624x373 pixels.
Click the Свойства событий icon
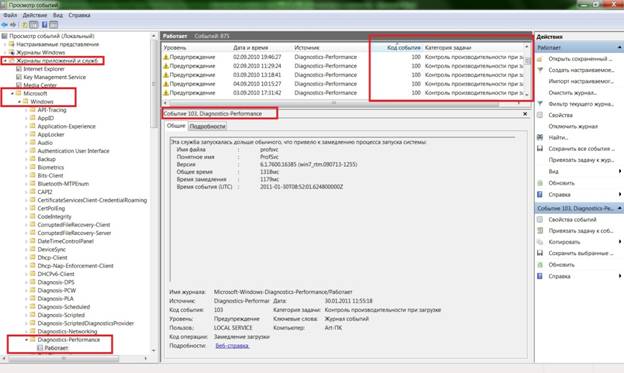(540, 219)
